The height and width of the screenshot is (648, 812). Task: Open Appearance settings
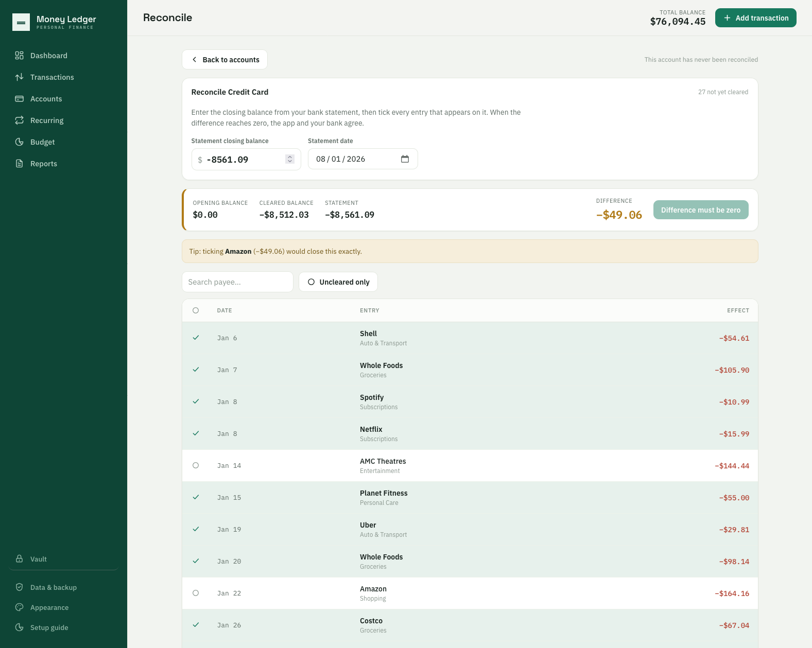(x=63, y=607)
